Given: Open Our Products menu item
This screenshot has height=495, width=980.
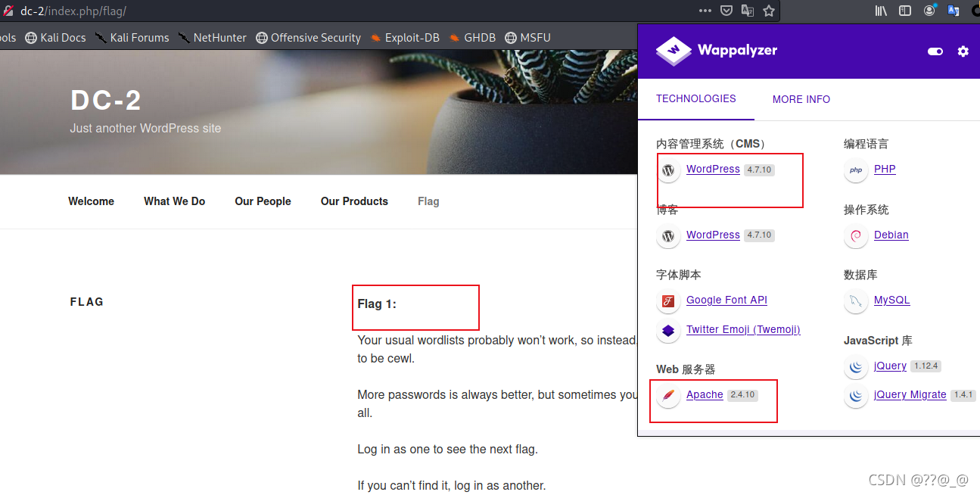Looking at the screenshot, I should (354, 201).
